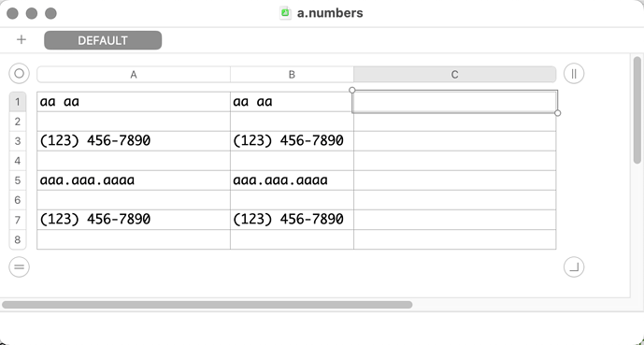
Task: Select row 8 header
Action: tap(18, 239)
